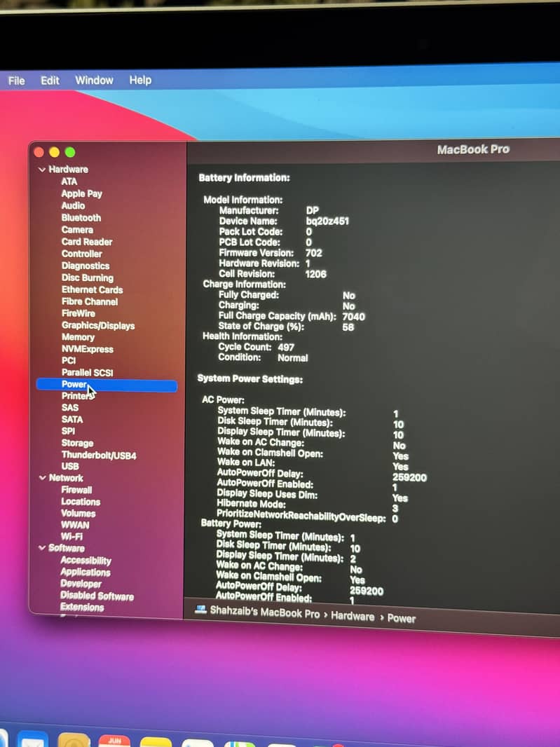Click the Condition value Normal
560x747 pixels.
pyautogui.click(x=293, y=358)
